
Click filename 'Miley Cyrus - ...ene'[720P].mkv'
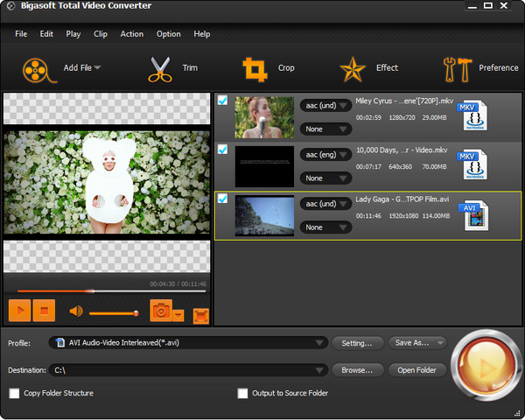(404, 101)
